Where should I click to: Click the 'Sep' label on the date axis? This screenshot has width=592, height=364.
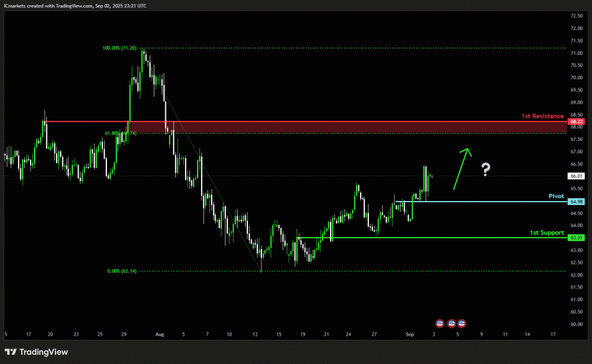tap(410, 334)
